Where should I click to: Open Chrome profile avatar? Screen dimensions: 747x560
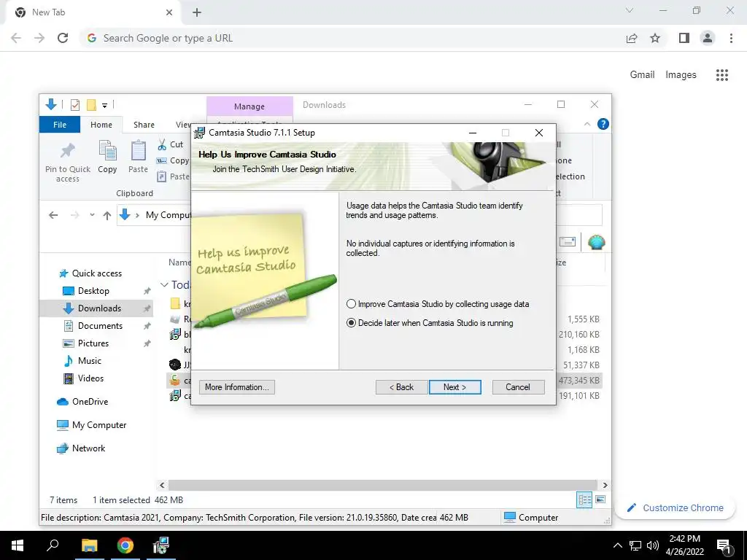(x=708, y=38)
